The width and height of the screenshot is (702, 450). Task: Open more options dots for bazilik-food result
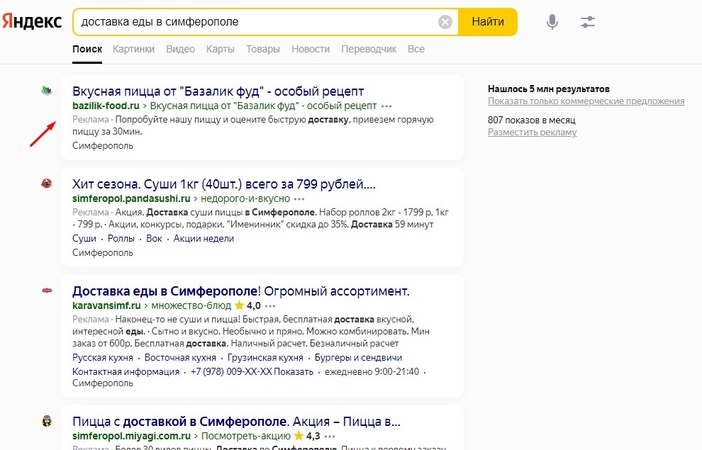[x=386, y=106]
